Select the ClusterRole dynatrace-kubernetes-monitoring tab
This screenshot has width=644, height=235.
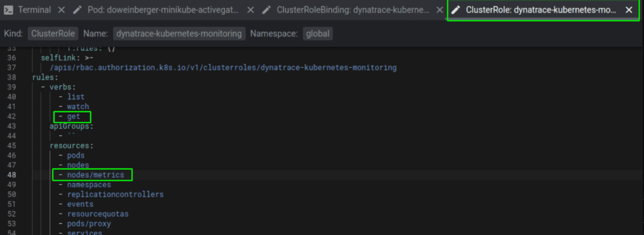tap(540, 10)
